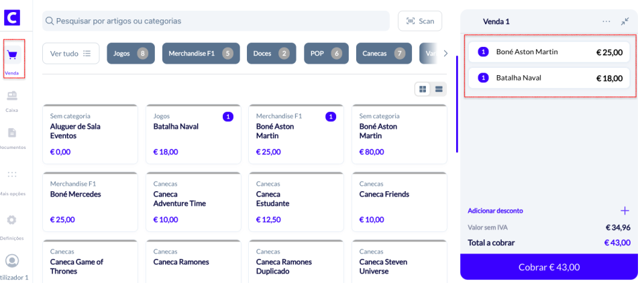The width and height of the screenshot is (644, 283).
Task: Switch to grid view layout
Action: pos(423,89)
